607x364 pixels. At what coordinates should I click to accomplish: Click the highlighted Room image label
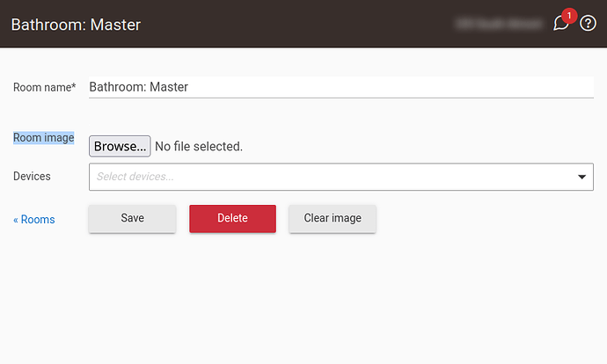[x=44, y=138]
